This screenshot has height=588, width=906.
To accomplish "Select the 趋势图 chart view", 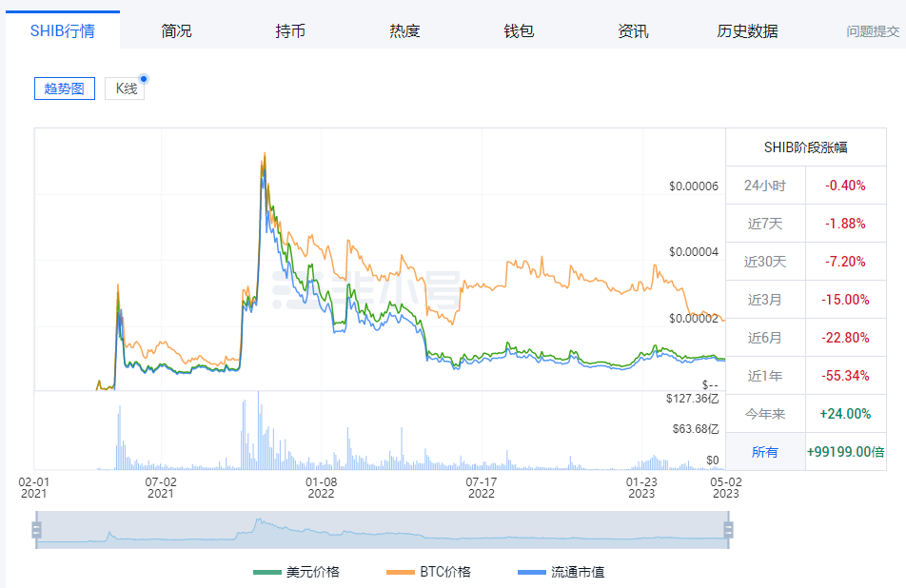I will [64, 88].
